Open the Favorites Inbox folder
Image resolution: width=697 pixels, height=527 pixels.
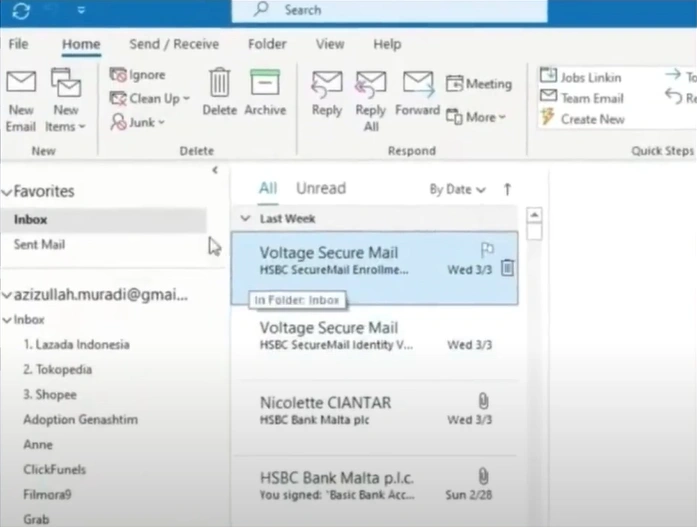(x=103, y=220)
